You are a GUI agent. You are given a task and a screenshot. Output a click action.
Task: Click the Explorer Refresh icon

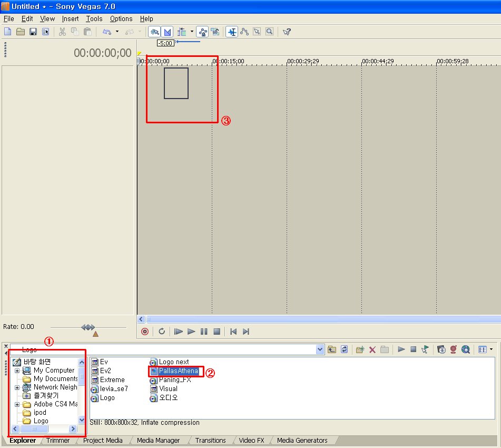click(344, 349)
